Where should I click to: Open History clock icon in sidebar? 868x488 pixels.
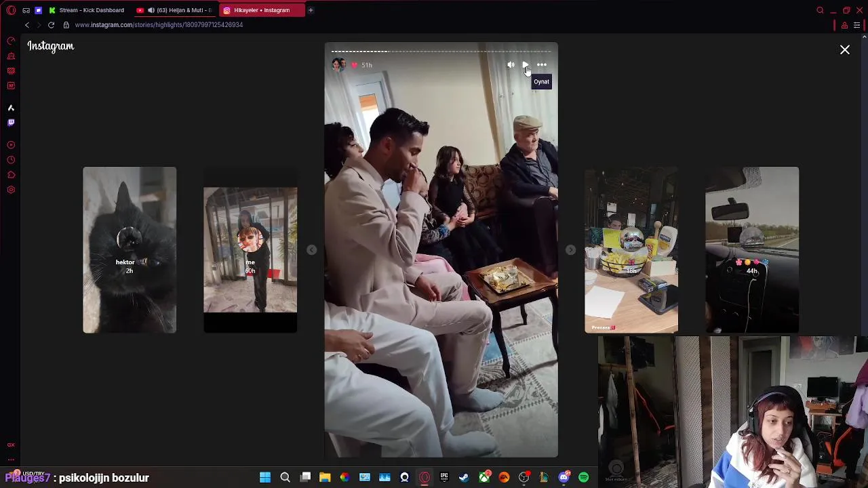pos(11,160)
